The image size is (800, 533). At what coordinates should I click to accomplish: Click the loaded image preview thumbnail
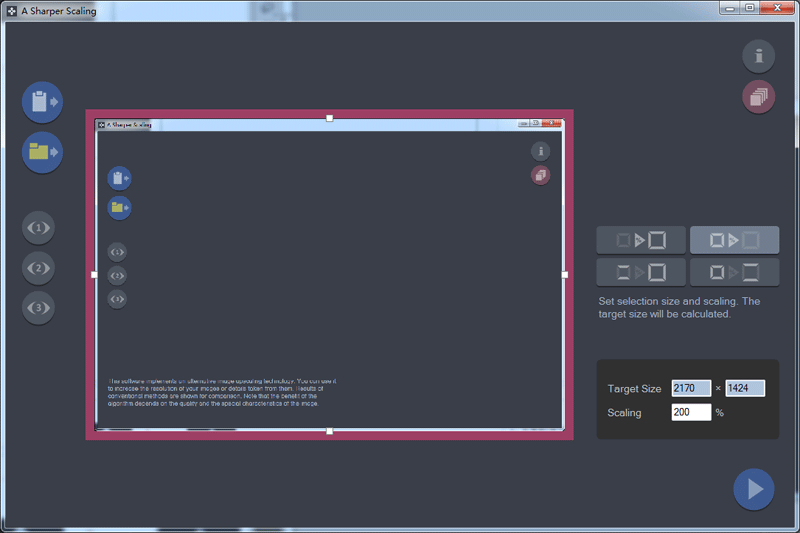coord(330,275)
